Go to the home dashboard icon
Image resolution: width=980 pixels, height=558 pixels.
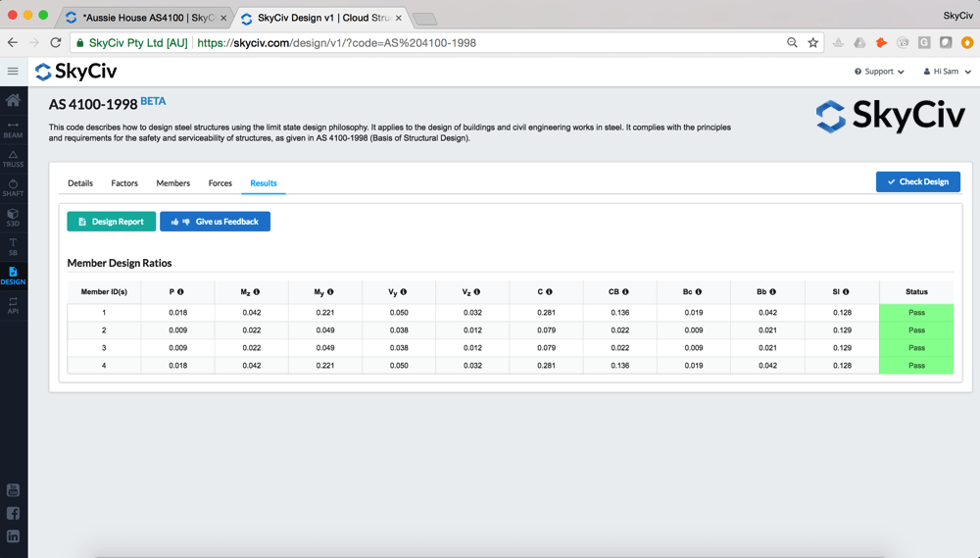click(x=14, y=100)
